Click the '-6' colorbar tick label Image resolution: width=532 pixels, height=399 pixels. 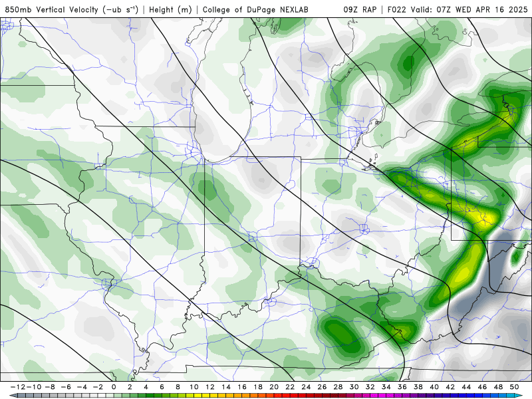(66, 387)
